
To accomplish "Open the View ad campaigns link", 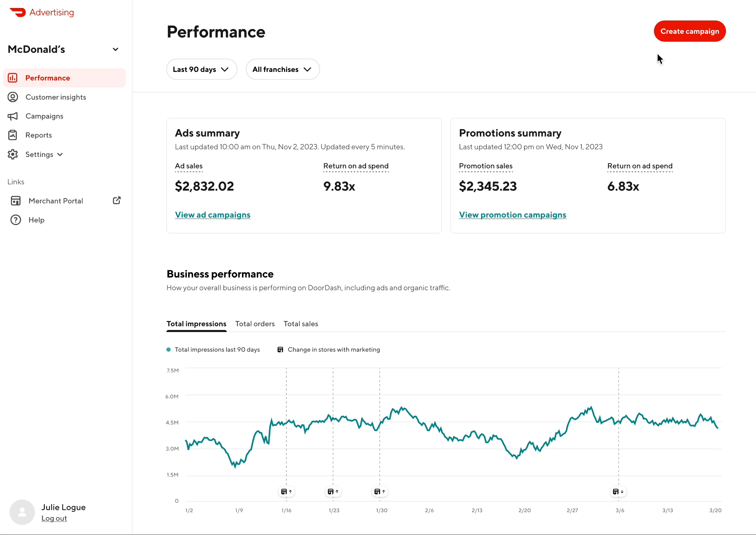I will click(x=213, y=215).
